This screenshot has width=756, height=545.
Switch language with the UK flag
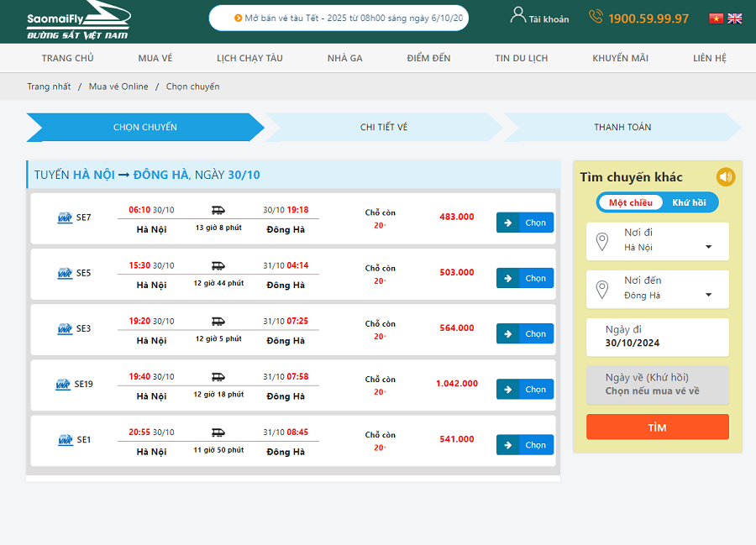735,18
